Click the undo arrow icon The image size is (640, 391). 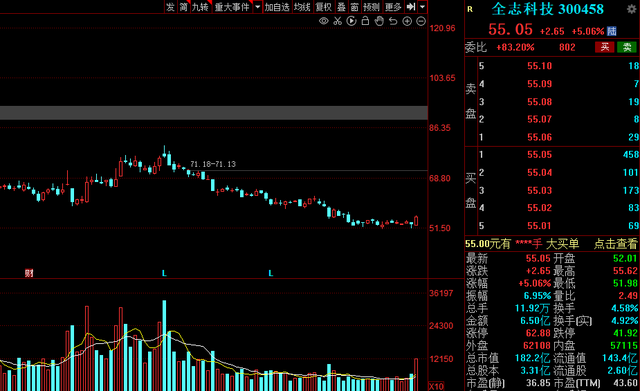(x=393, y=21)
